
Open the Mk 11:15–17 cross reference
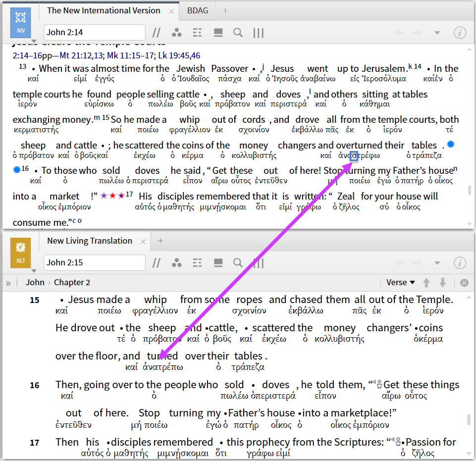(131, 55)
